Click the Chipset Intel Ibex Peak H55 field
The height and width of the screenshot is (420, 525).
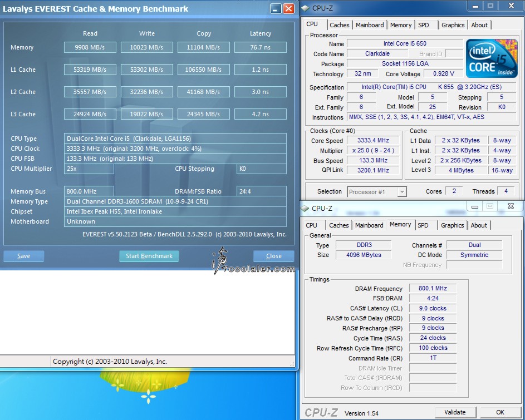tap(175, 211)
